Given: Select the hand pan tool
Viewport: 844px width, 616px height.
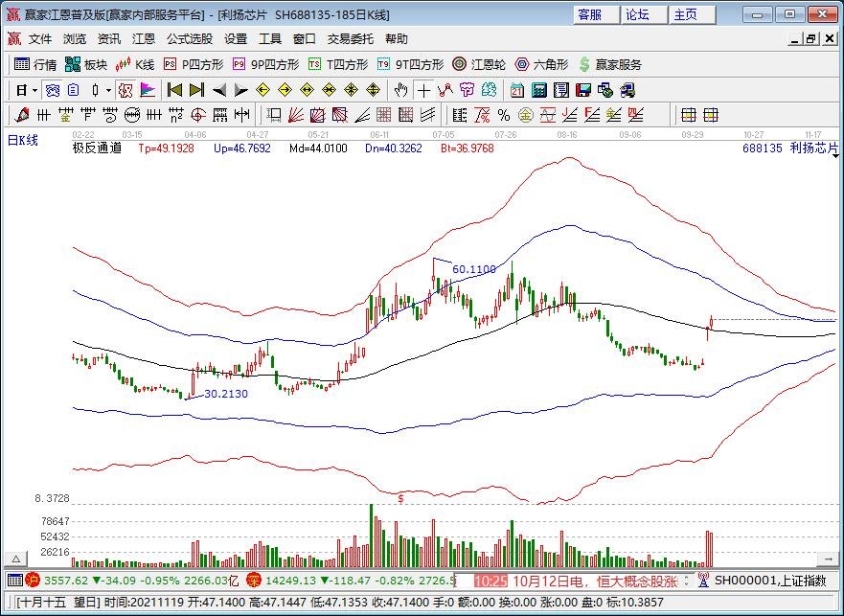Looking at the screenshot, I should [400, 90].
